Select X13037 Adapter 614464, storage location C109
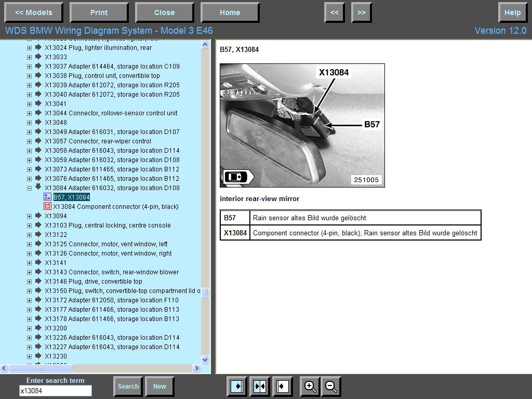The image size is (532, 399). pos(112,66)
